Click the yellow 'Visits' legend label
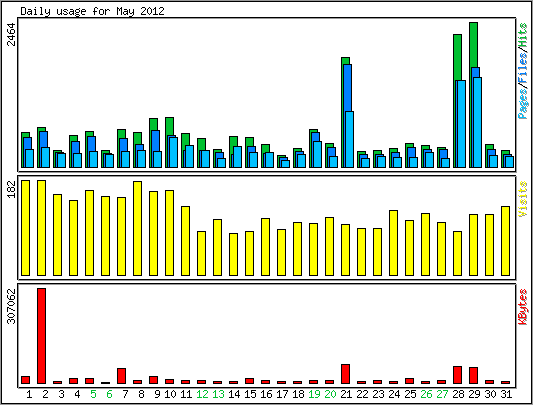Viewport: 533px width, 405px height. 523,199
